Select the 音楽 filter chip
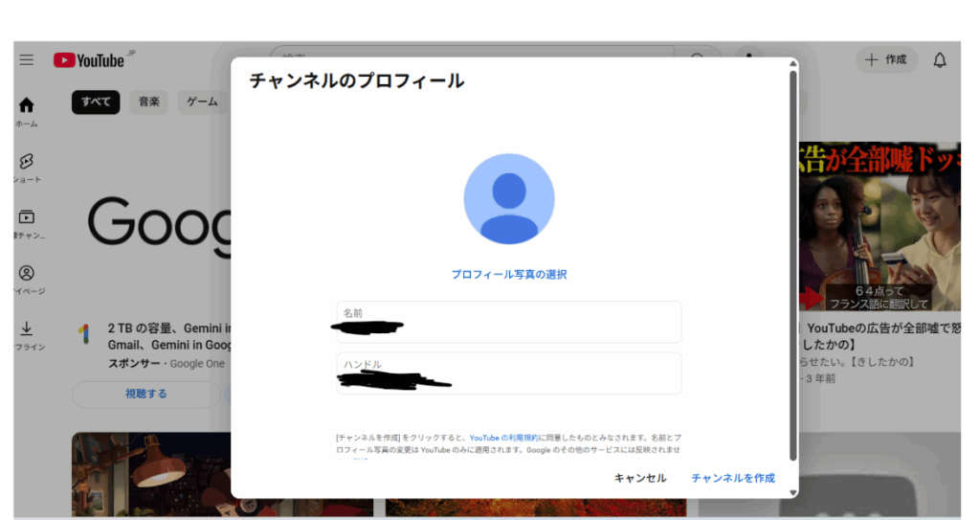The height and width of the screenshot is (520, 980). (148, 102)
